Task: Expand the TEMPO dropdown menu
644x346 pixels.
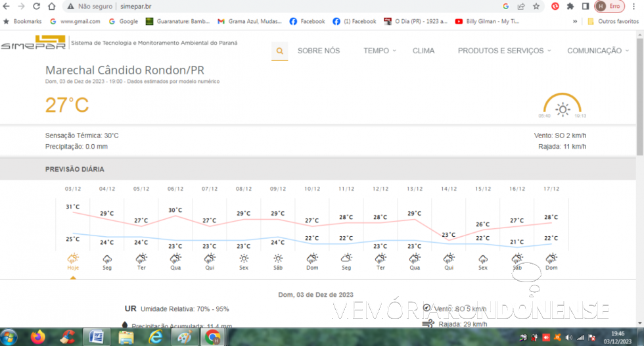Action: tap(380, 51)
